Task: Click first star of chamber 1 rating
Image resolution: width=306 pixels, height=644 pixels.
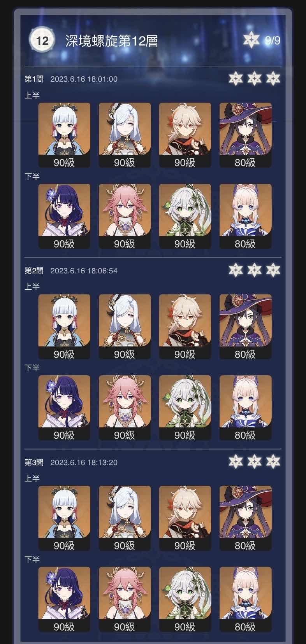Action: point(236,79)
